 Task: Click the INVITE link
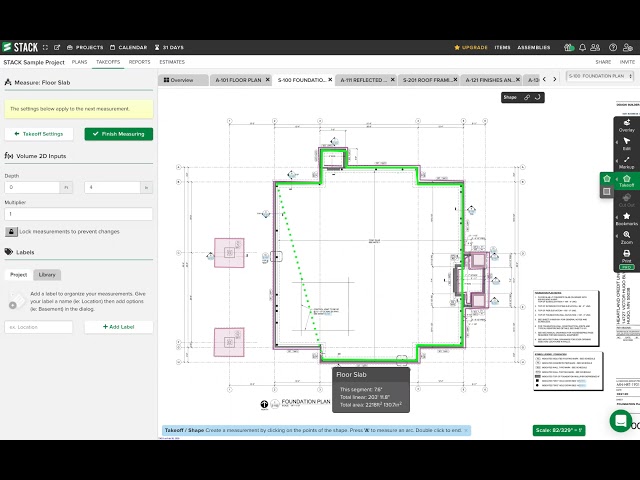click(x=627, y=62)
